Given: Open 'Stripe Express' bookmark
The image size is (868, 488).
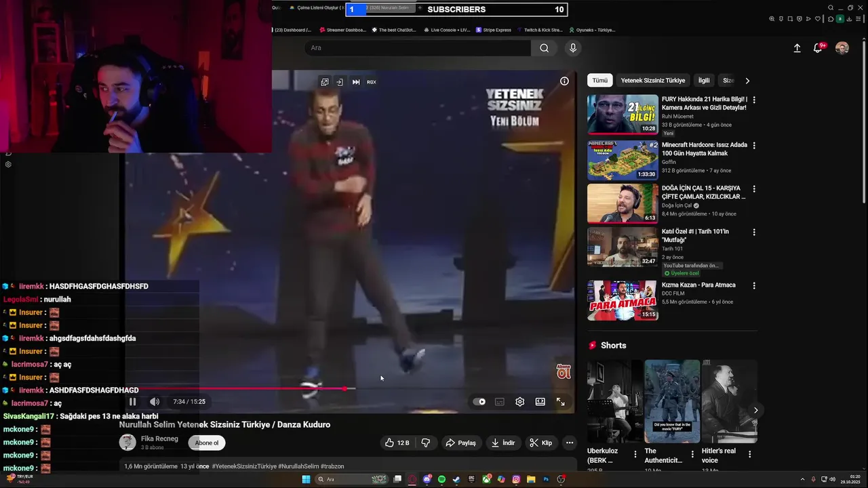Looking at the screenshot, I should click(494, 30).
